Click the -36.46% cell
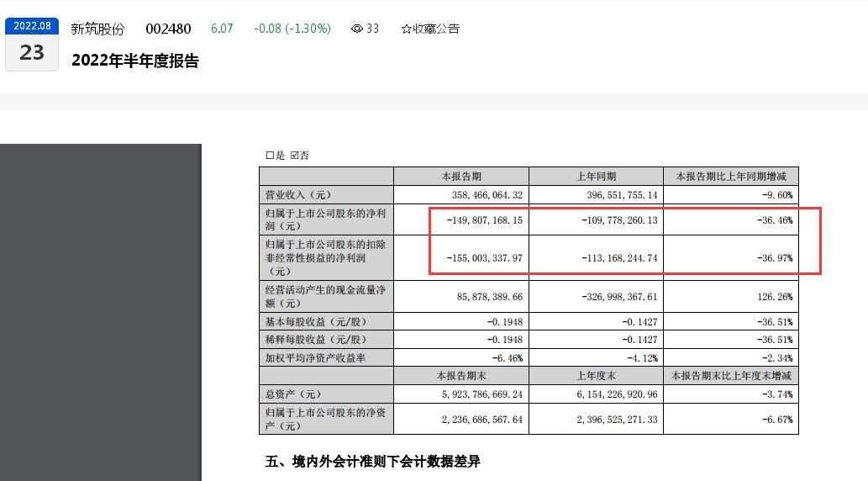The height and width of the screenshot is (481, 868). (x=775, y=220)
